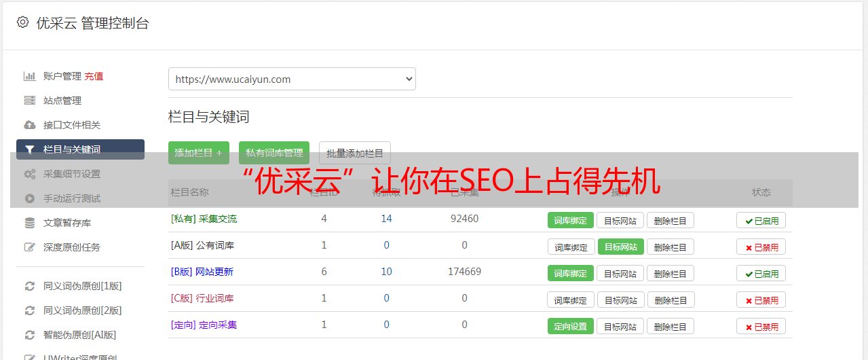Viewport: 868px width, 360px height.
Task: Open 同义词伪原创[2版] menu item
Action: pos(83,310)
